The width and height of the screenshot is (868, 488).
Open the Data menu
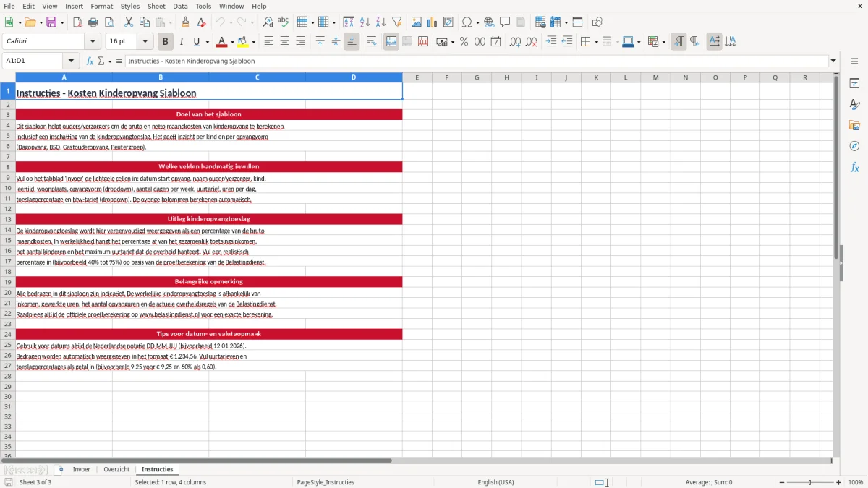(180, 6)
